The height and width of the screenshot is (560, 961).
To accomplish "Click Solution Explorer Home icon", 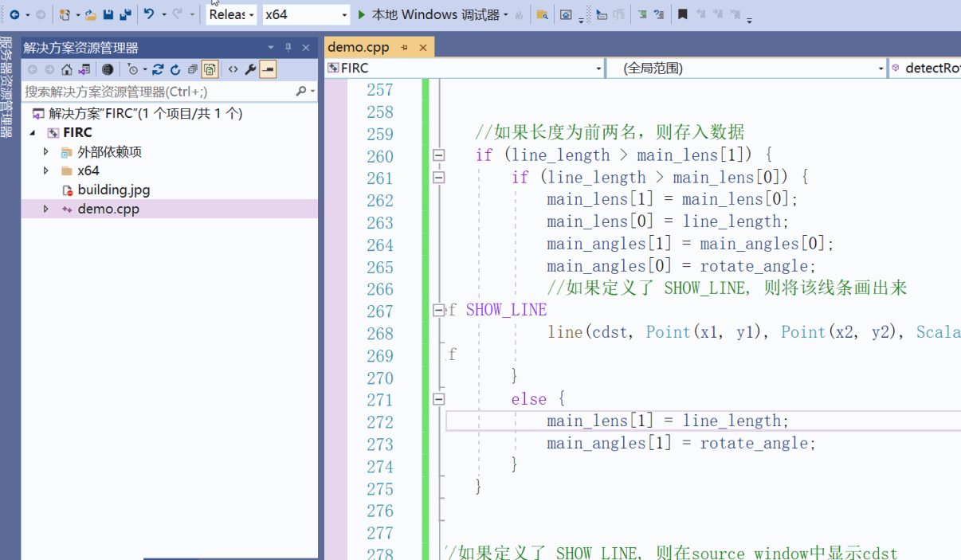I will pos(67,69).
